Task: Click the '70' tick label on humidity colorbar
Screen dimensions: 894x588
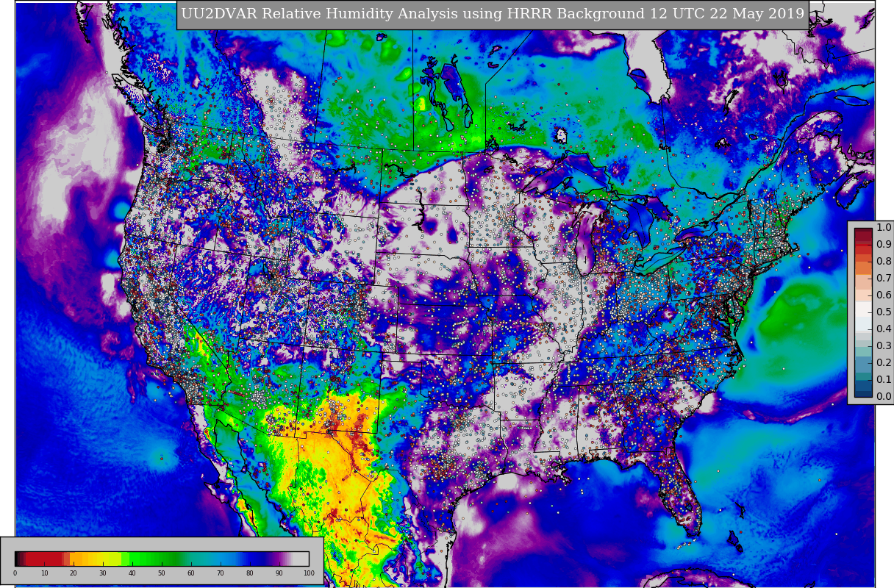Action: [x=221, y=573]
